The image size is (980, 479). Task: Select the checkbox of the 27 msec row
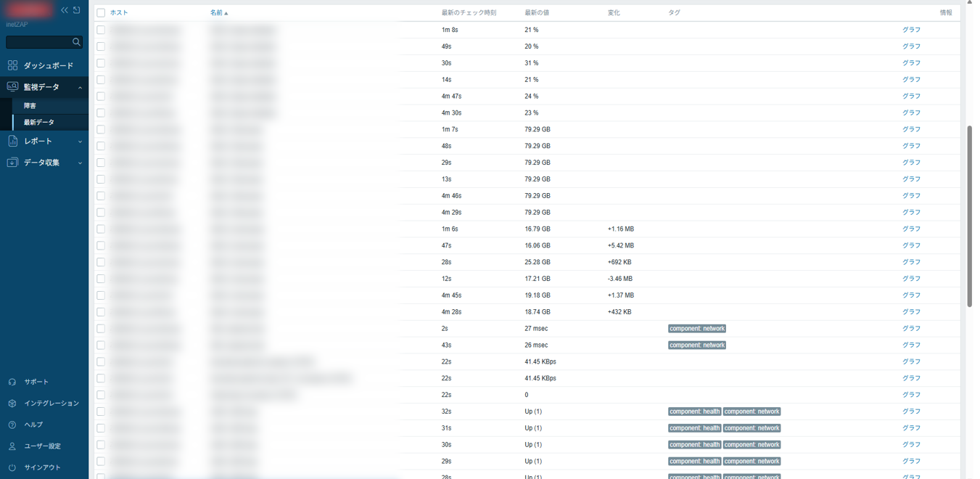coord(101,329)
